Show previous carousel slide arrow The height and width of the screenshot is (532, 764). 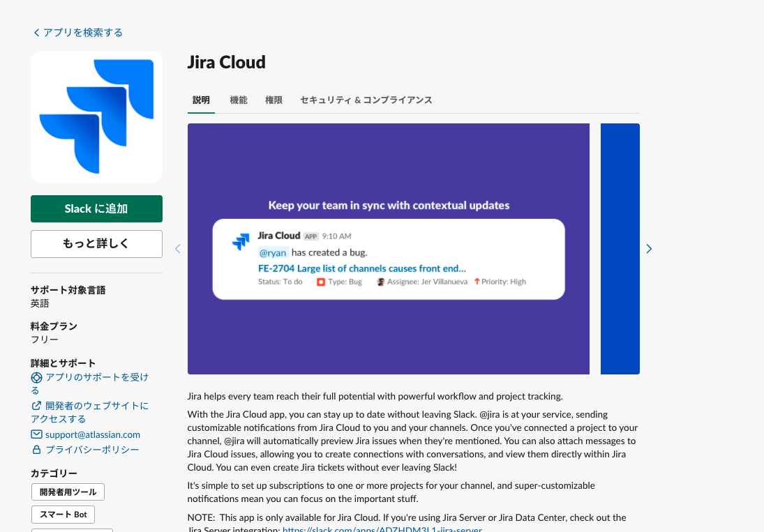[178, 249]
